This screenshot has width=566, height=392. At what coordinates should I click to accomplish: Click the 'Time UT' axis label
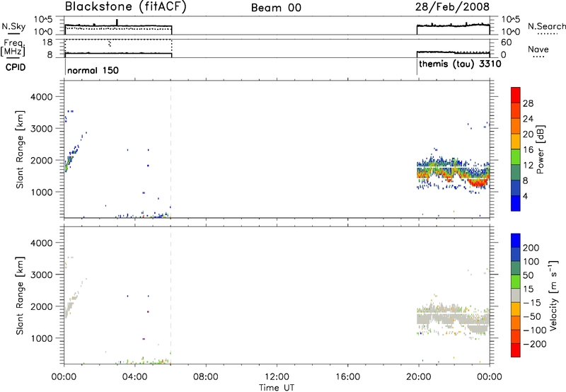(277, 388)
